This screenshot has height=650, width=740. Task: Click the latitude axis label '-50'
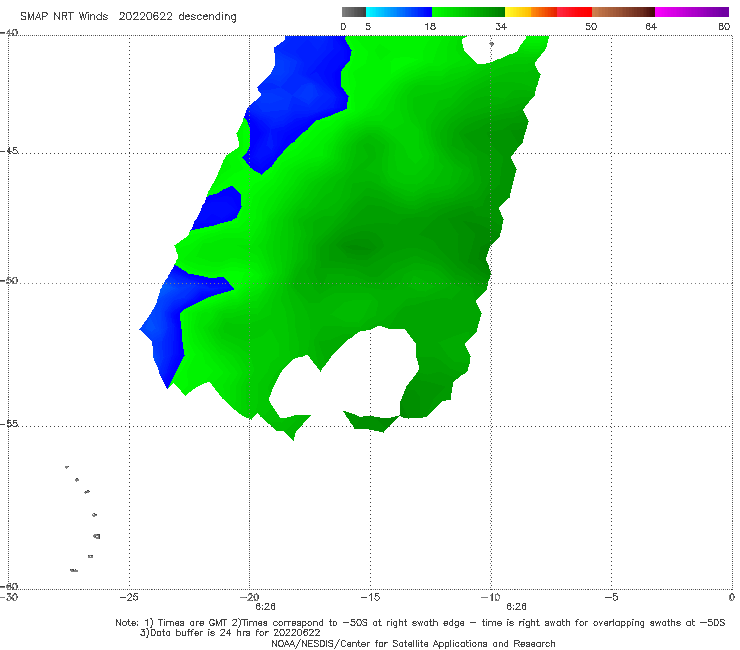pos(9,281)
